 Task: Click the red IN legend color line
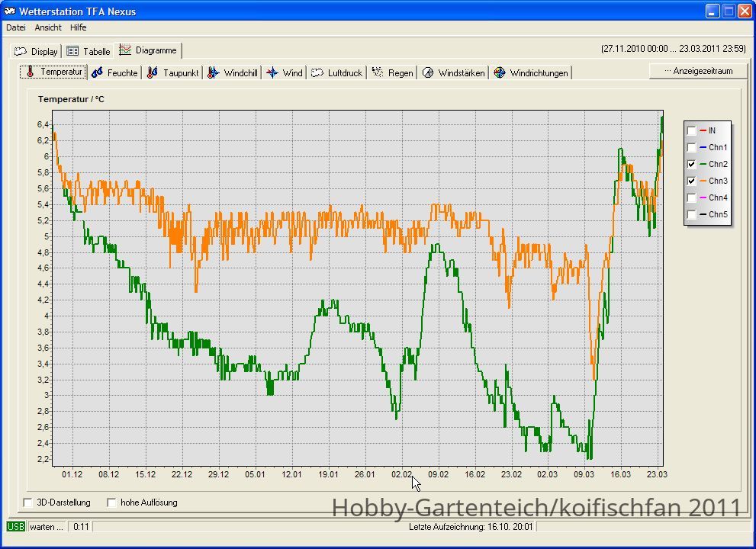point(703,130)
